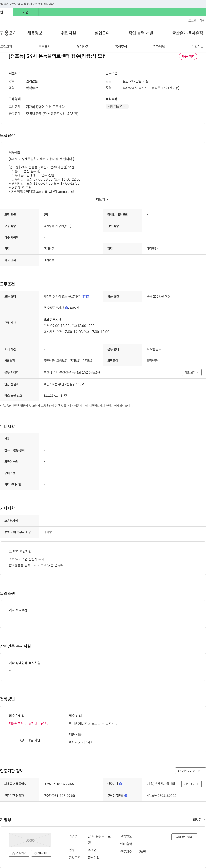Click the 3개월 contract period link
The image size is (206, 868).
pos(86,297)
